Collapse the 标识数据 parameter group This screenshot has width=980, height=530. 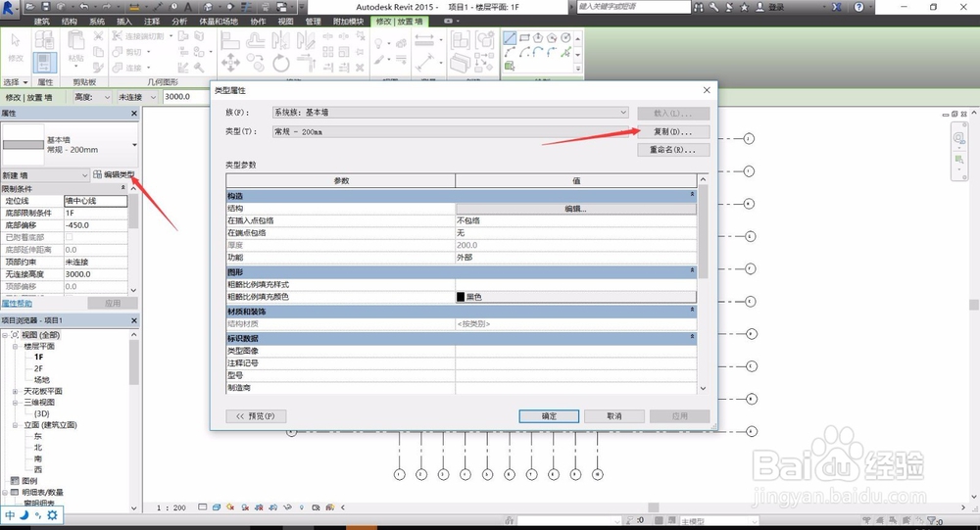pyautogui.click(x=692, y=337)
